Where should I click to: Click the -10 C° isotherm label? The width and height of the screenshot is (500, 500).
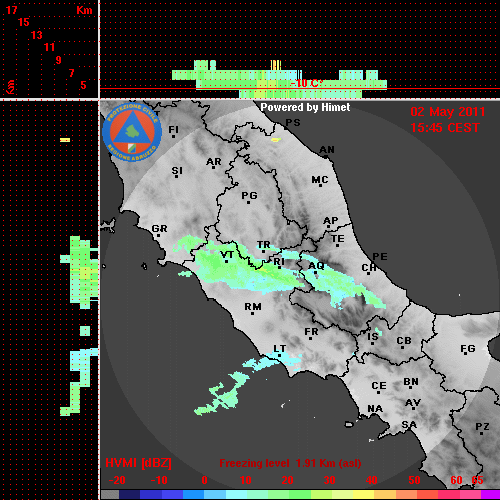307,83
